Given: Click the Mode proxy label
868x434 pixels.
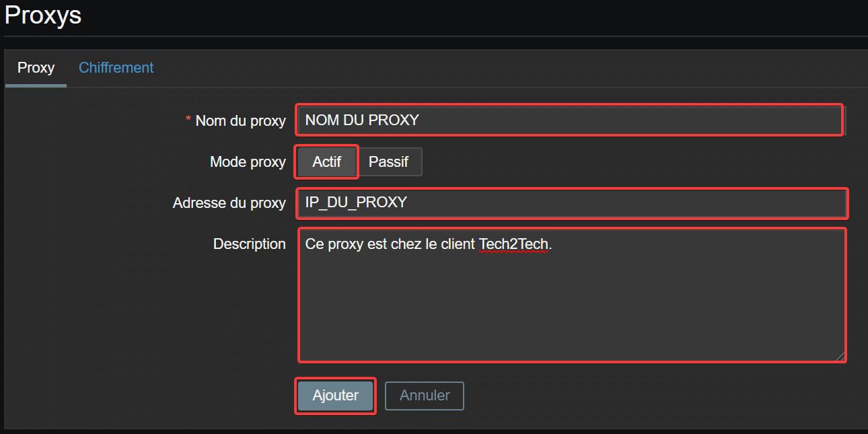Looking at the screenshot, I should pos(248,162).
